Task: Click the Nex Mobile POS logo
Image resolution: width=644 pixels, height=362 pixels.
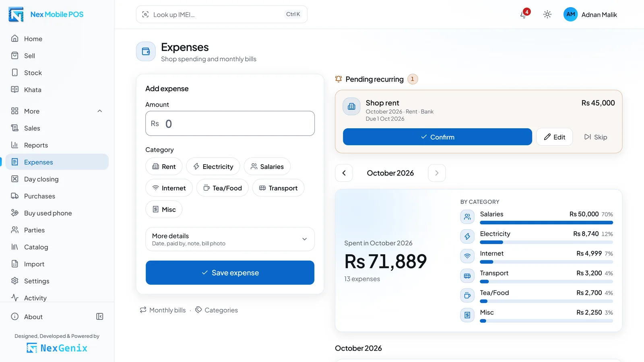Action: click(16, 14)
